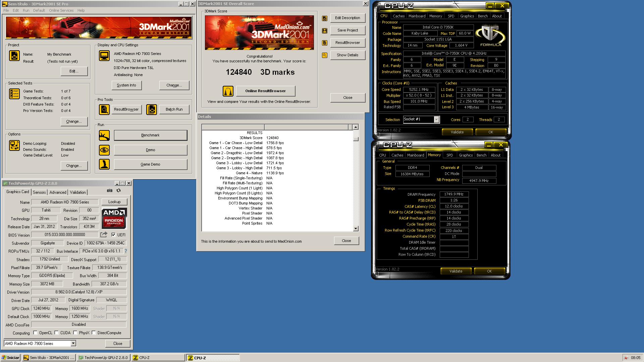644x362 pixels.
Task: Open the SPD tab in bottom CPU-Z
Action: coord(449,155)
